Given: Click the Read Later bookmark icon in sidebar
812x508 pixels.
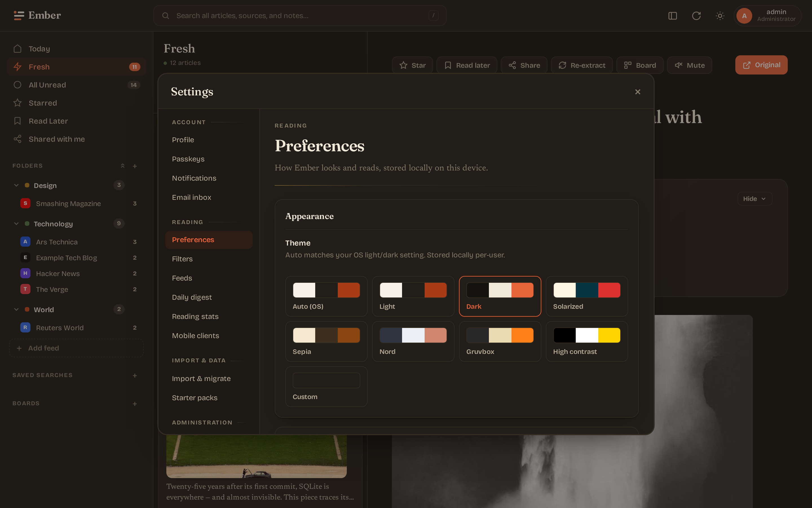Looking at the screenshot, I should (17, 121).
